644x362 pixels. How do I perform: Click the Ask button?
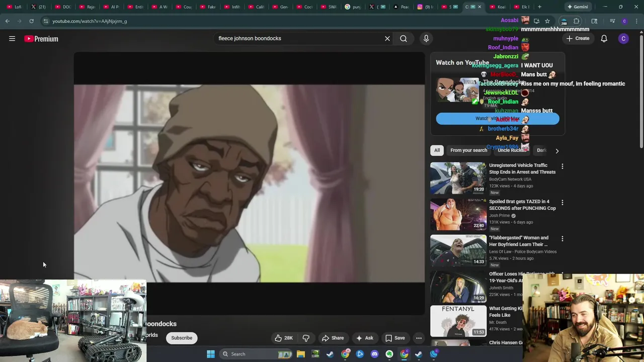(x=365, y=338)
